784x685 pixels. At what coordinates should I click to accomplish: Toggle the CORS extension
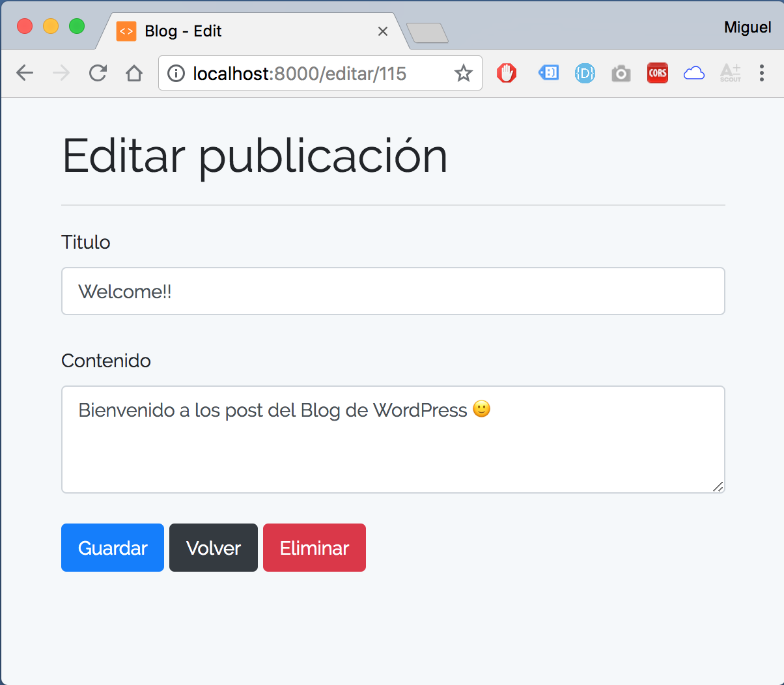(x=658, y=73)
